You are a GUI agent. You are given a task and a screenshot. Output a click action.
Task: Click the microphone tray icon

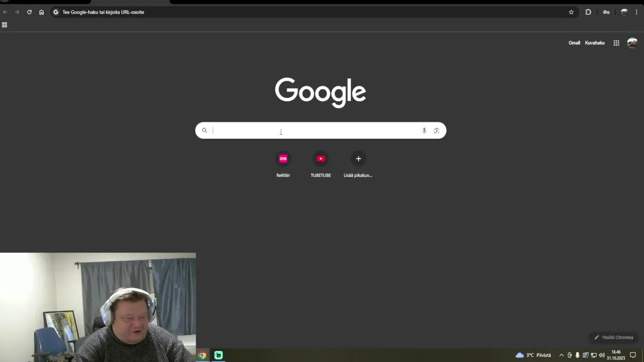click(578, 355)
